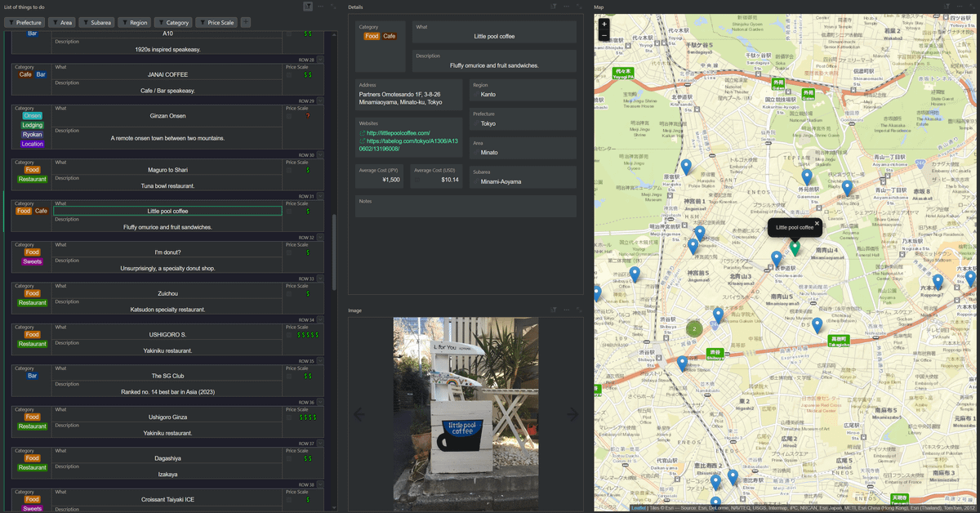Toggle the filter icon in list panel header
The width and height of the screenshot is (980, 513).
coord(308,7)
